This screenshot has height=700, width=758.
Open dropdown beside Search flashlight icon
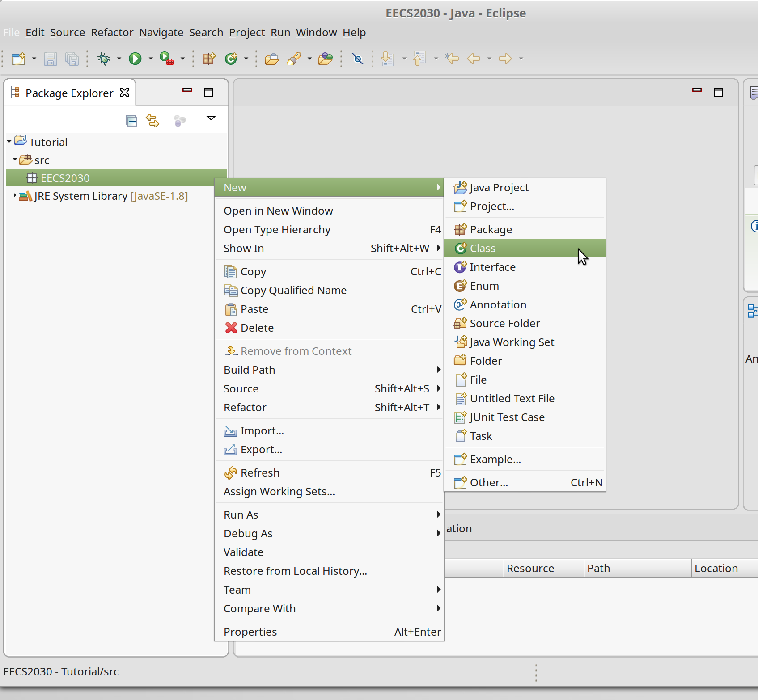pyautogui.click(x=309, y=59)
